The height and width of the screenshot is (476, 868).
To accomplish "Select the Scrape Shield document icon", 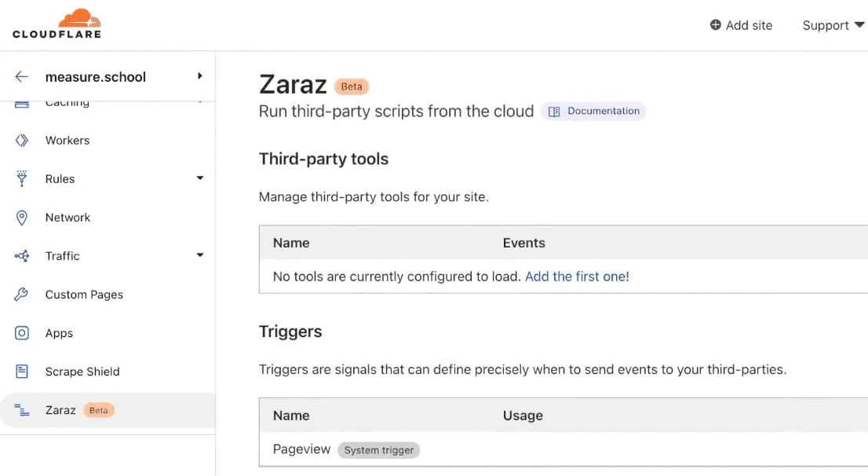I will coord(22,371).
